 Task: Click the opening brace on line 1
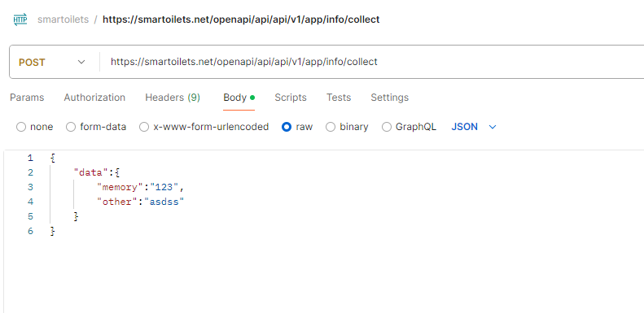coord(52,158)
